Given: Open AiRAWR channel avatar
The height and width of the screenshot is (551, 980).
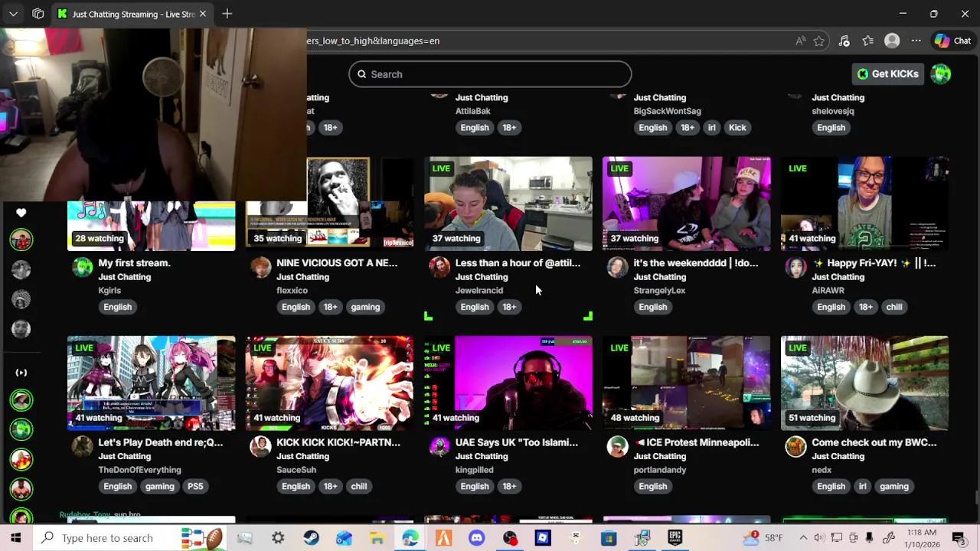Looking at the screenshot, I should [796, 267].
